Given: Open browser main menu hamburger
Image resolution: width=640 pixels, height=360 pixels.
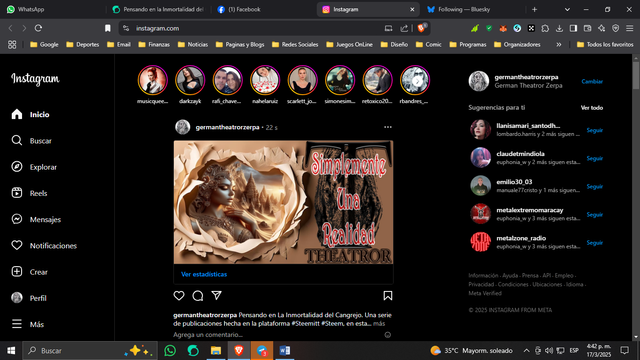Looking at the screenshot, I should [x=630, y=28].
